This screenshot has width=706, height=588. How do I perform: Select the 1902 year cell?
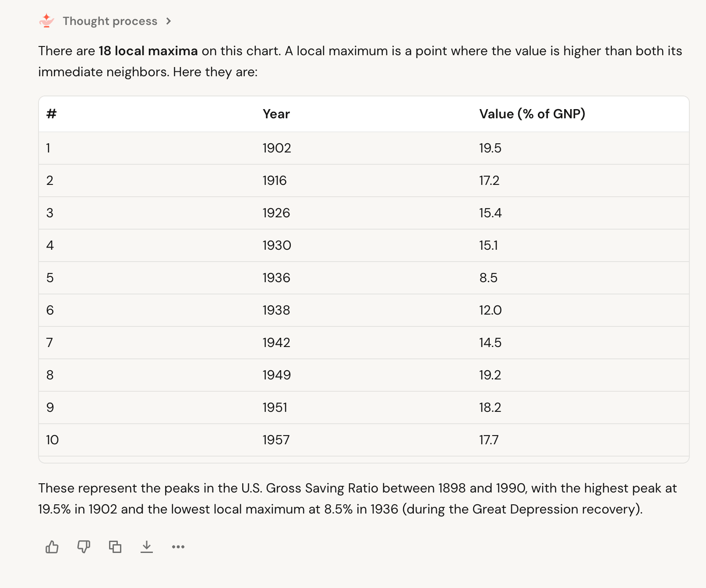point(277,148)
